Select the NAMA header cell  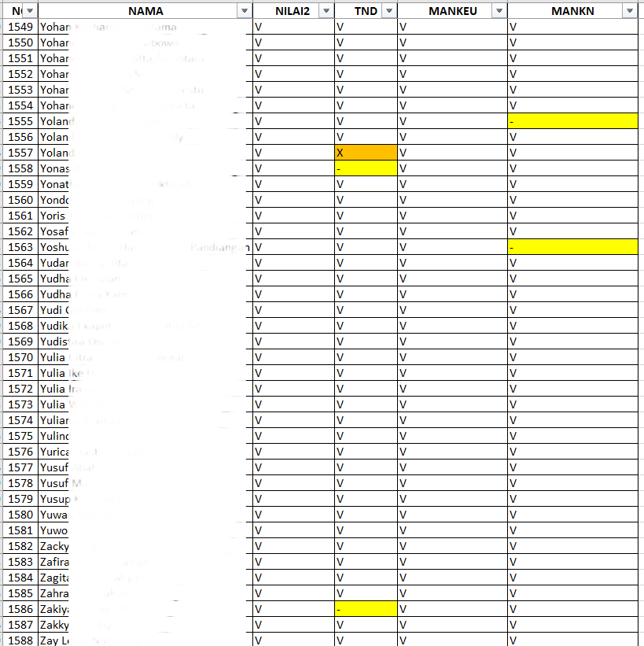click(145, 11)
